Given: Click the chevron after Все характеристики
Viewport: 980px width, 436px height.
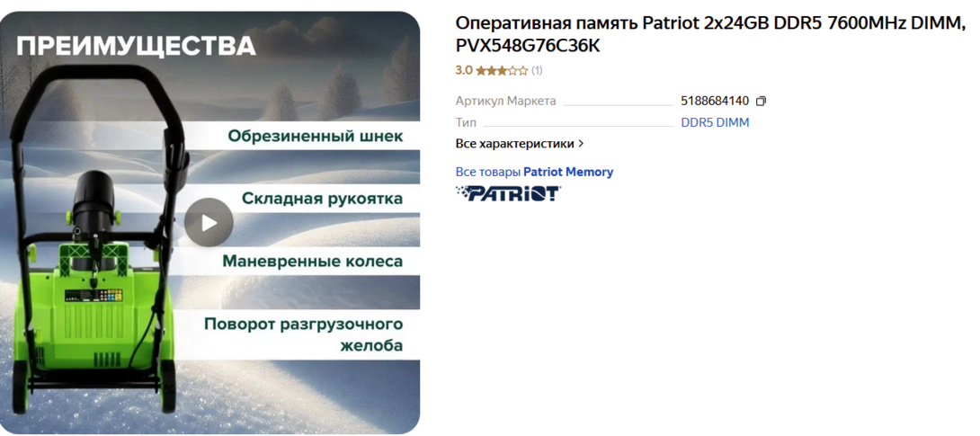Looking at the screenshot, I should tap(581, 144).
